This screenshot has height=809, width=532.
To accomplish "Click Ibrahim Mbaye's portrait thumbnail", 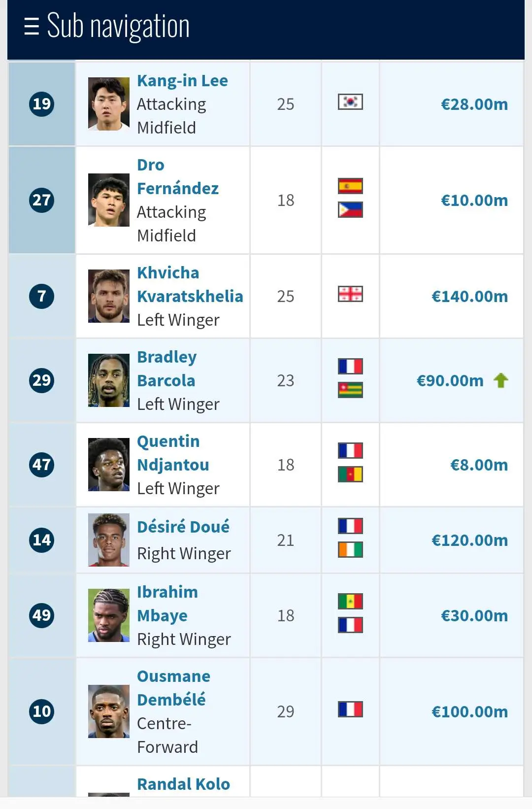I will coord(109,615).
